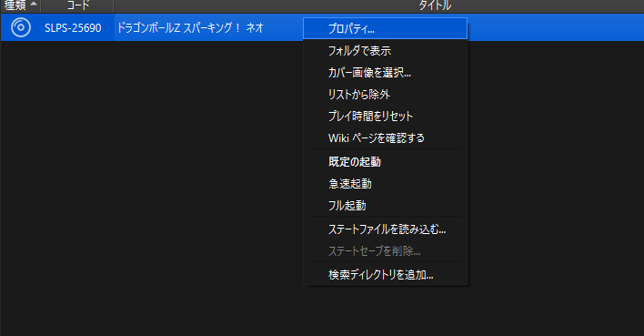Screen dimensions: 644x336
Task: Open プロパティ... from the context menu
Action: click(386, 28)
